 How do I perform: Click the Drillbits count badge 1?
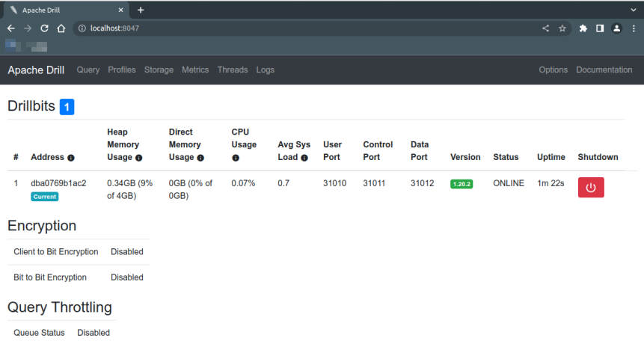coord(67,107)
